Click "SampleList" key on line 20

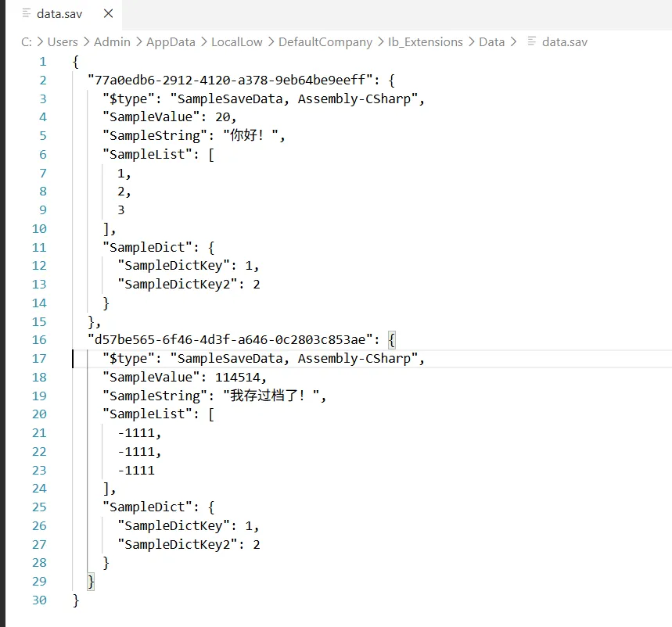[147, 414]
